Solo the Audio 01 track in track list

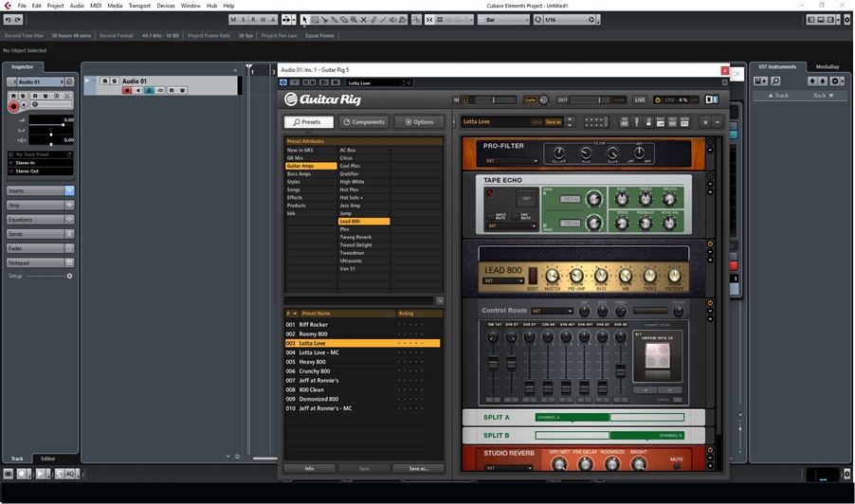point(114,81)
